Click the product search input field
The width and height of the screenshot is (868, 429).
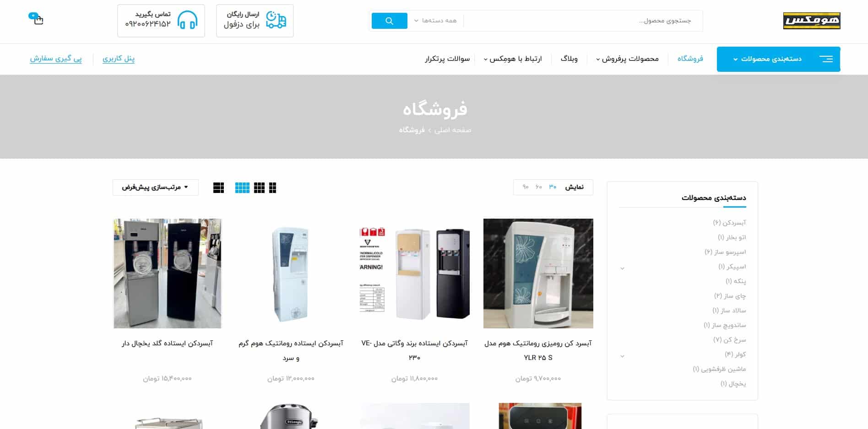tap(582, 21)
